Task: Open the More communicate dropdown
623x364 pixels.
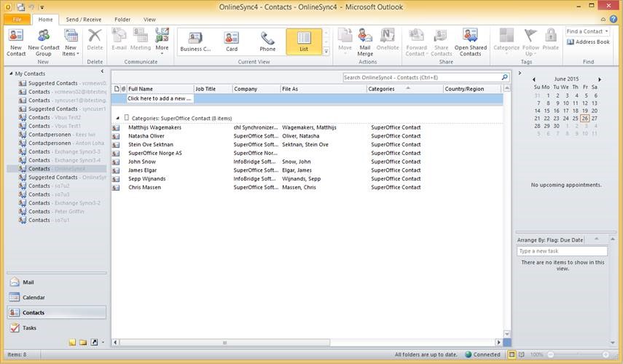Action: tap(162, 41)
